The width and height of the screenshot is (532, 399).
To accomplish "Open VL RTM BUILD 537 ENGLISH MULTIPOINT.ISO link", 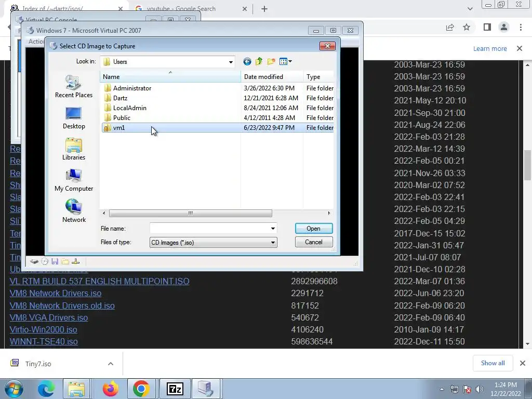I will pyautogui.click(x=99, y=281).
